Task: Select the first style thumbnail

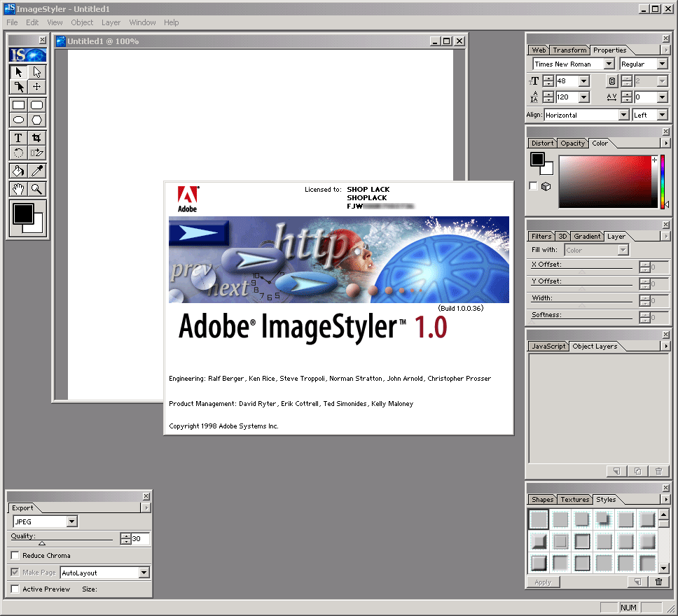Action: (x=539, y=519)
